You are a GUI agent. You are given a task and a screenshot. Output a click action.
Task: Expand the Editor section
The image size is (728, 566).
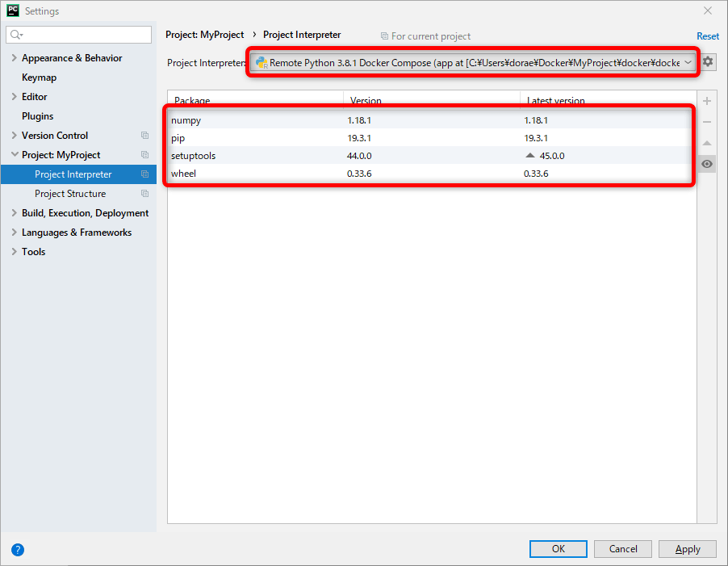point(14,97)
